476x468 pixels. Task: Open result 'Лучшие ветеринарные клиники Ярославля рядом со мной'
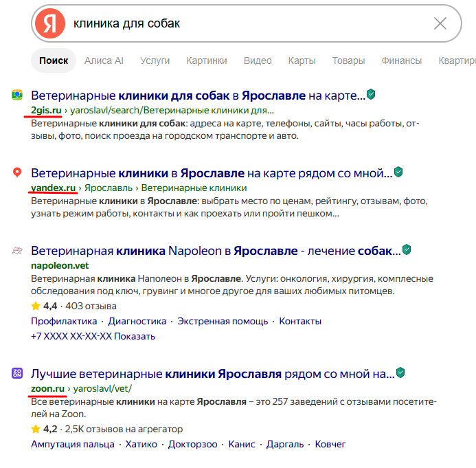click(213, 374)
